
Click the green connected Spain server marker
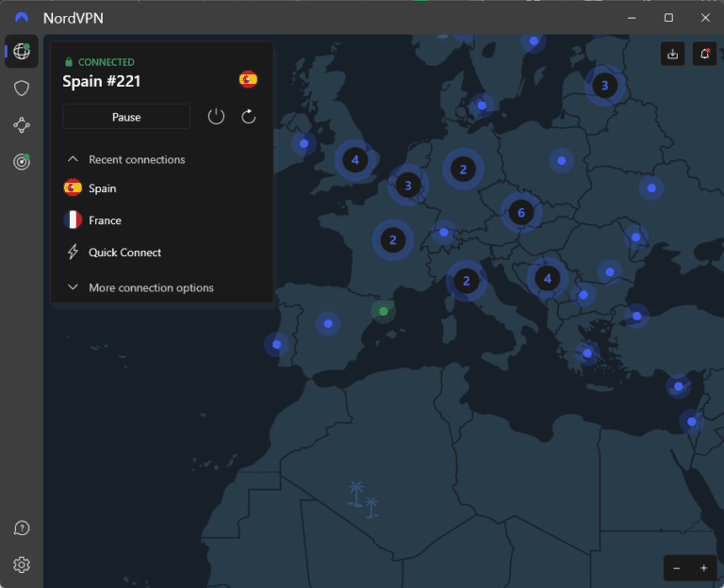tap(383, 311)
